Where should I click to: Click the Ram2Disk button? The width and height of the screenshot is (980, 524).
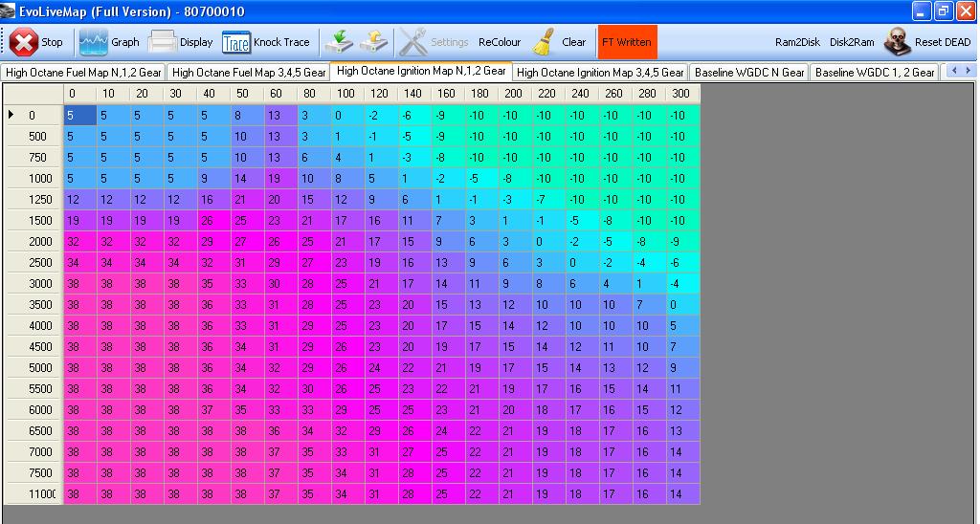point(797,42)
